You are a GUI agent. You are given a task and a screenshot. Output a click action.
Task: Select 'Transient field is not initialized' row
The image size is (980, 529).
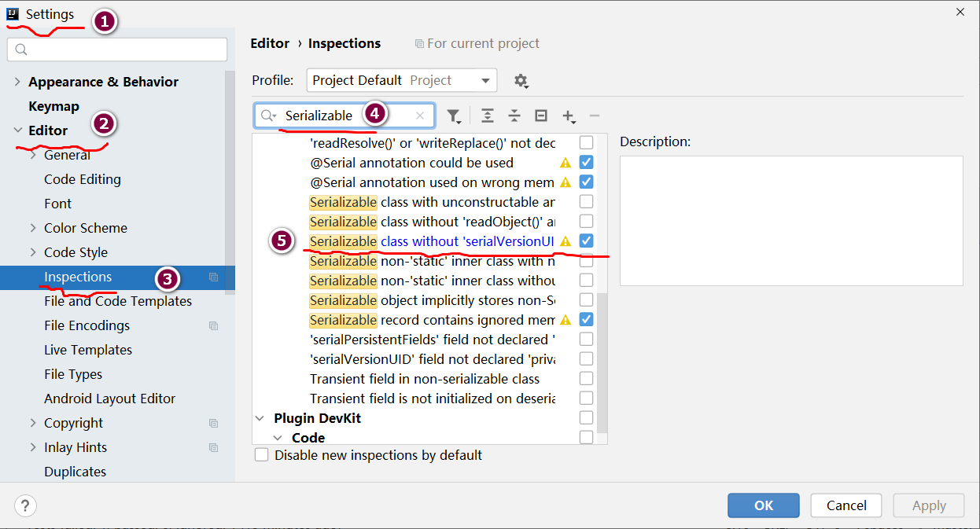click(x=432, y=399)
